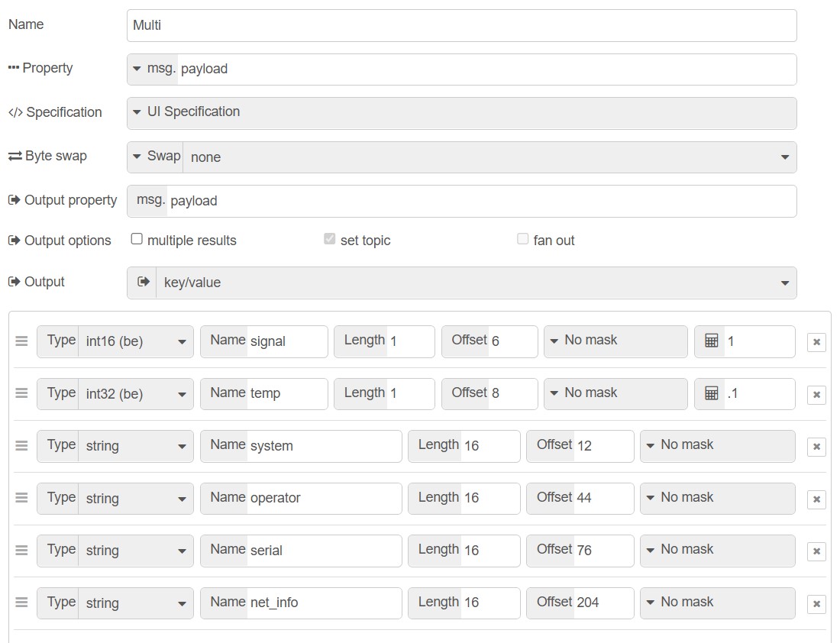Toggle the set topic checkbox
840x643 pixels.
[x=329, y=239]
